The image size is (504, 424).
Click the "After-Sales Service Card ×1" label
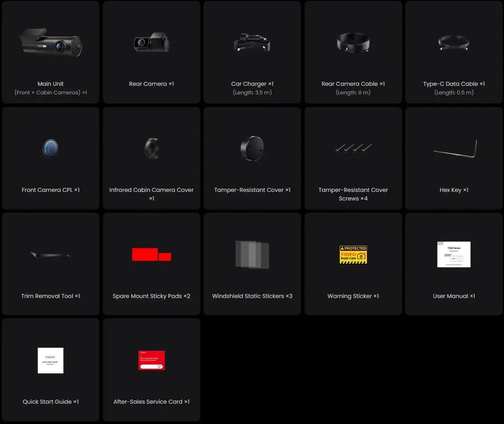pyautogui.click(x=152, y=401)
